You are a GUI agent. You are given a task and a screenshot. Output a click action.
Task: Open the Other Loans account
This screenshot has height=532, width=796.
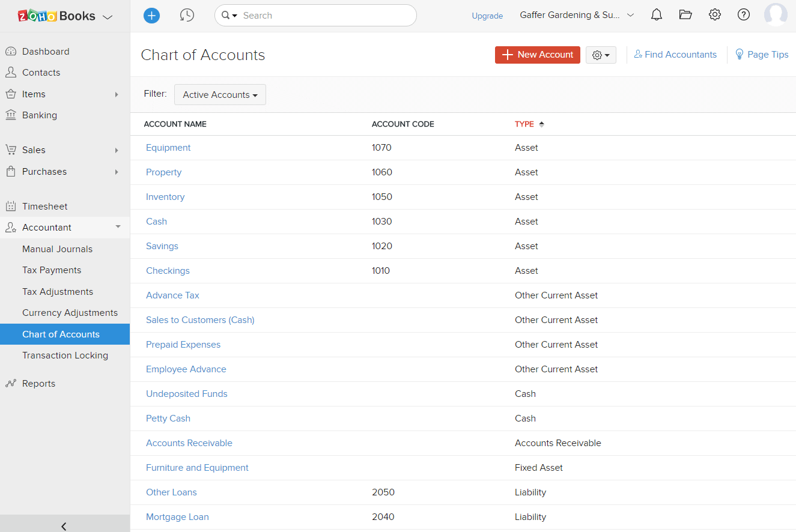[x=171, y=492]
